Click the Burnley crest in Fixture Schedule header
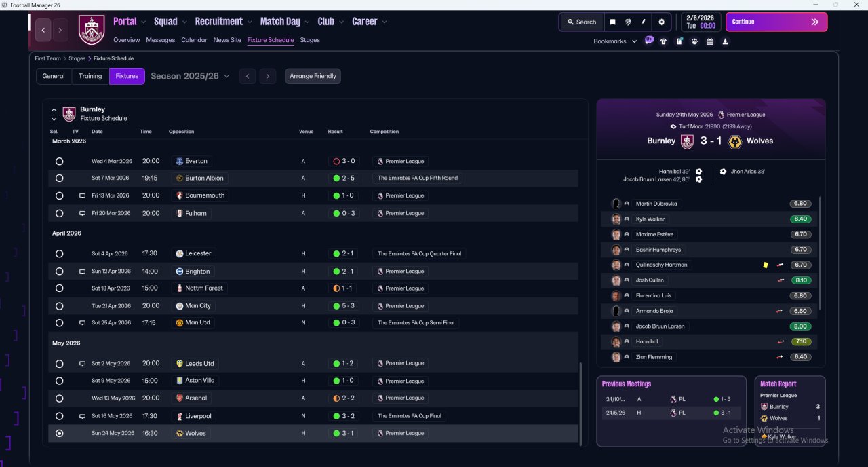The image size is (868, 467). (x=69, y=114)
